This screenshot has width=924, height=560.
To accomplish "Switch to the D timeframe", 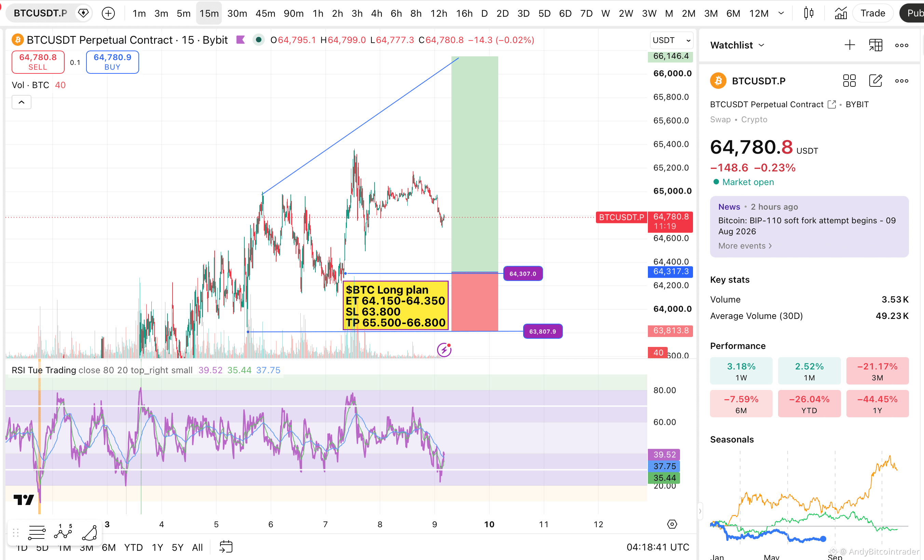I will [x=485, y=14].
